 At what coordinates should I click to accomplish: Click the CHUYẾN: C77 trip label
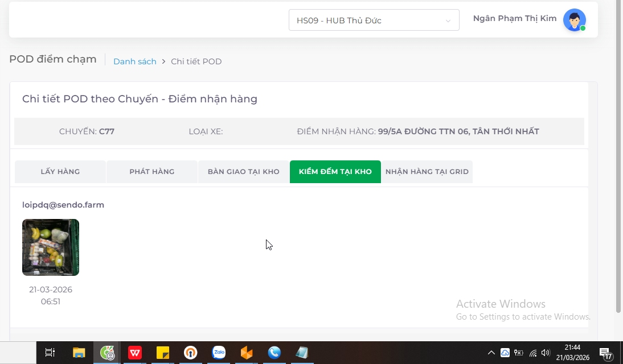(87, 131)
